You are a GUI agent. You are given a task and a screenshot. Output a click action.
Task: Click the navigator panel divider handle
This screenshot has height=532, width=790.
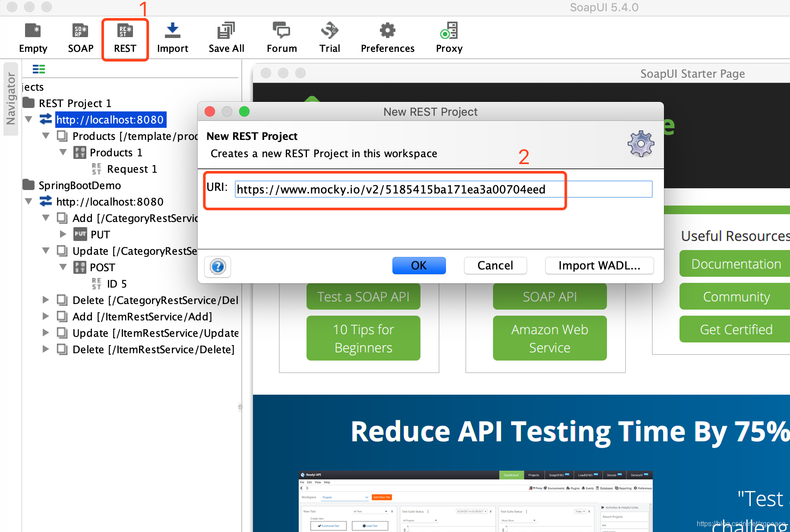[240, 407]
